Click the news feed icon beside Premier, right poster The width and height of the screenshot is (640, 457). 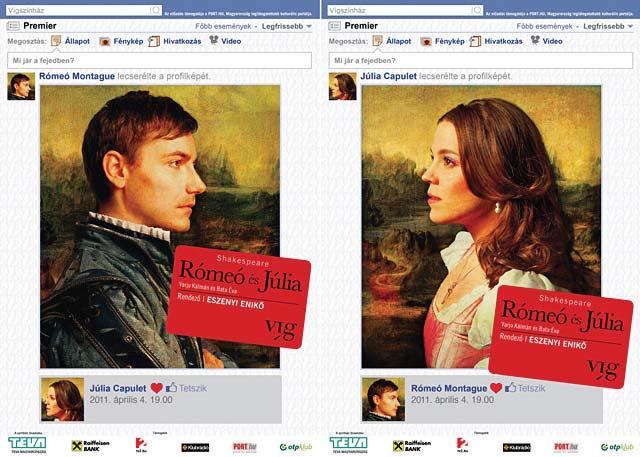[x=334, y=26]
